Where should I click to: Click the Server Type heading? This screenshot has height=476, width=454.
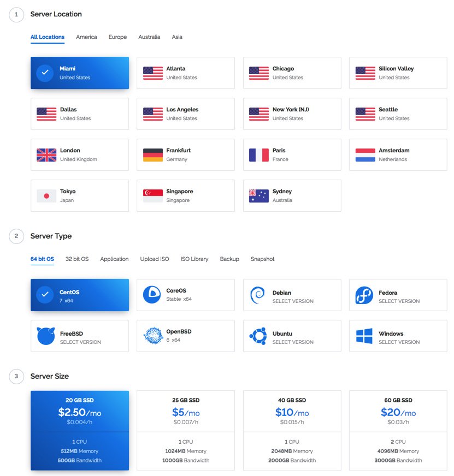(x=51, y=236)
